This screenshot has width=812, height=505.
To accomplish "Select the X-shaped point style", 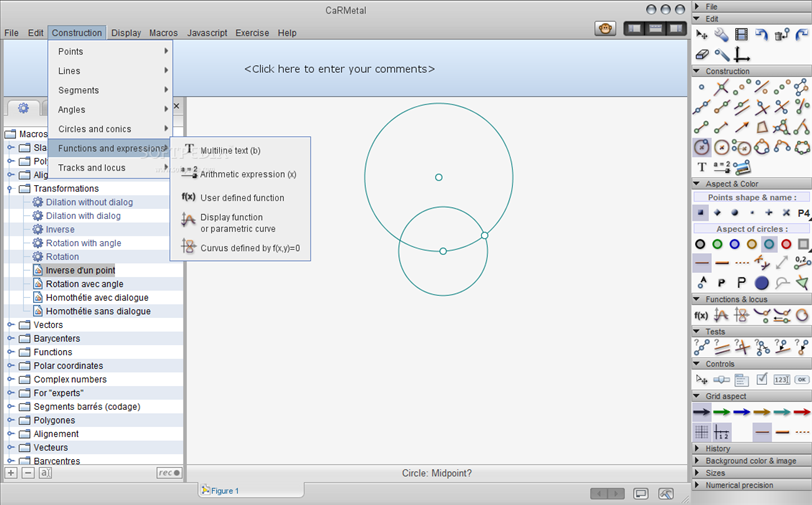I will click(x=786, y=212).
